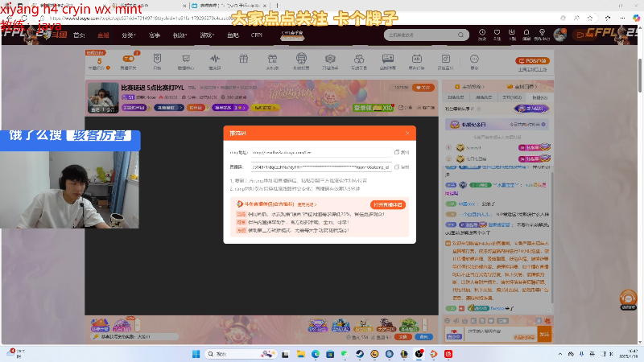Viewport: 644px width, 362px height.
Task: Click the chat message input box
Action: pyautogui.click(x=501, y=334)
